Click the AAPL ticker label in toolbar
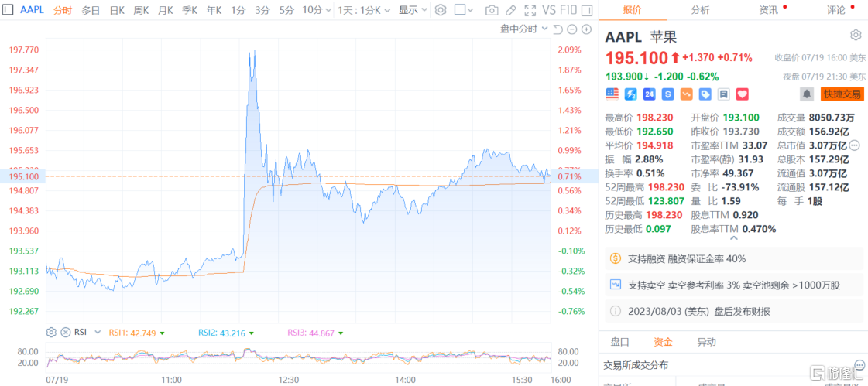This screenshot has height=386, width=868. (32, 10)
